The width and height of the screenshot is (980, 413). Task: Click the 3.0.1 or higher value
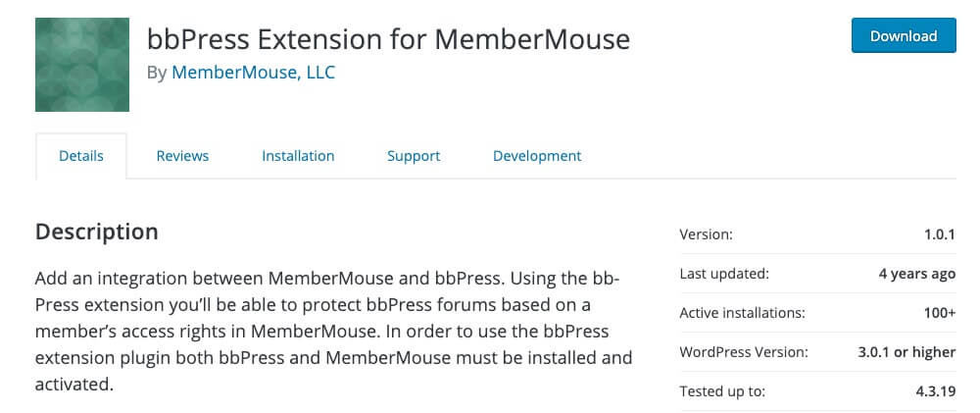[x=906, y=352]
